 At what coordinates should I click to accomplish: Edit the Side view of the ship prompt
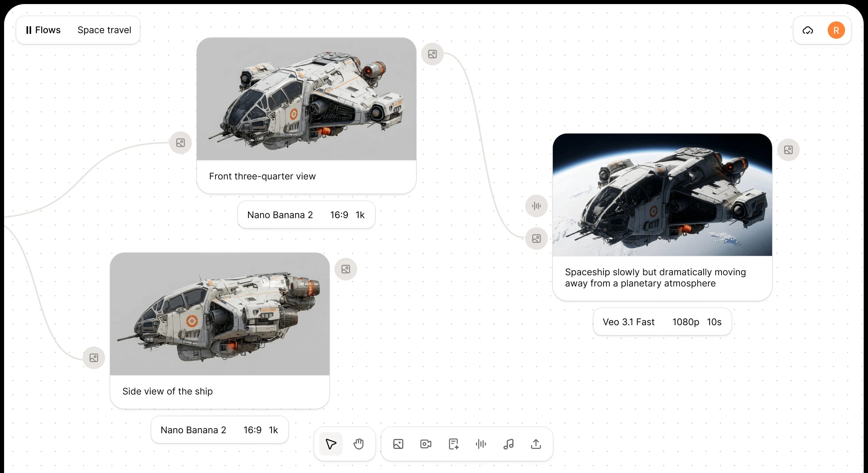point(168,391)
